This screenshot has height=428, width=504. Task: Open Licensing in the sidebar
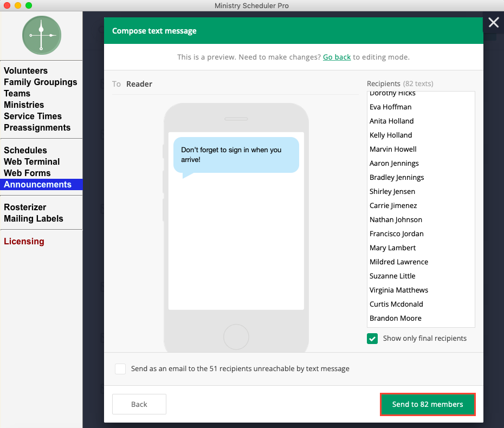(24, 241)
